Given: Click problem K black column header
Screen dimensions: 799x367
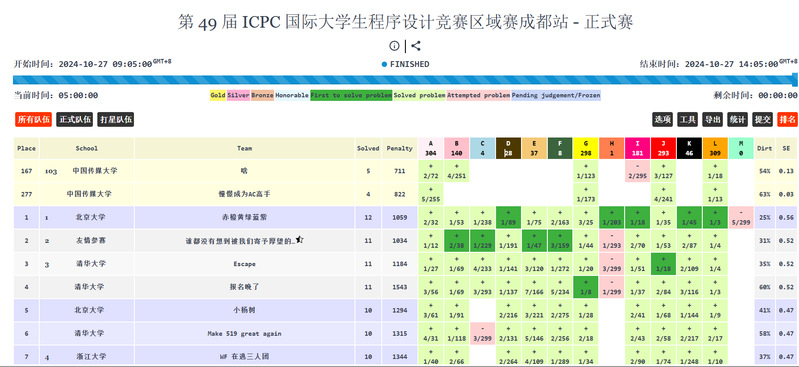Looking at the screenshot, I should 689,148.
